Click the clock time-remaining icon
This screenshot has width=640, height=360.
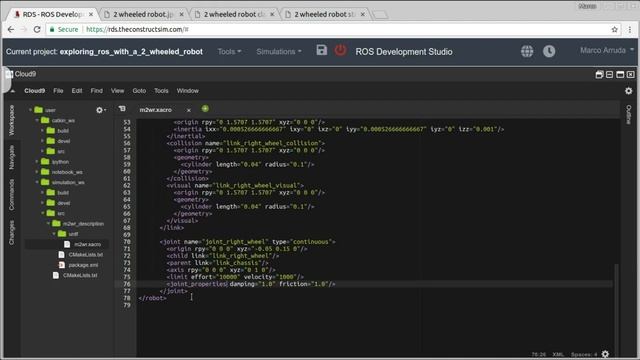549,51
